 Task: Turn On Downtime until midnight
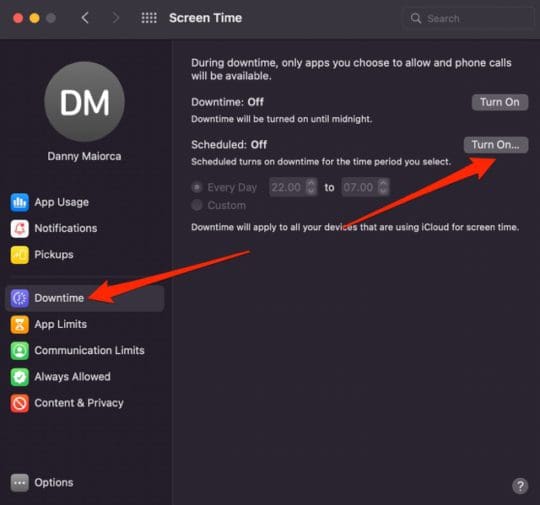(x=500, y=102)
